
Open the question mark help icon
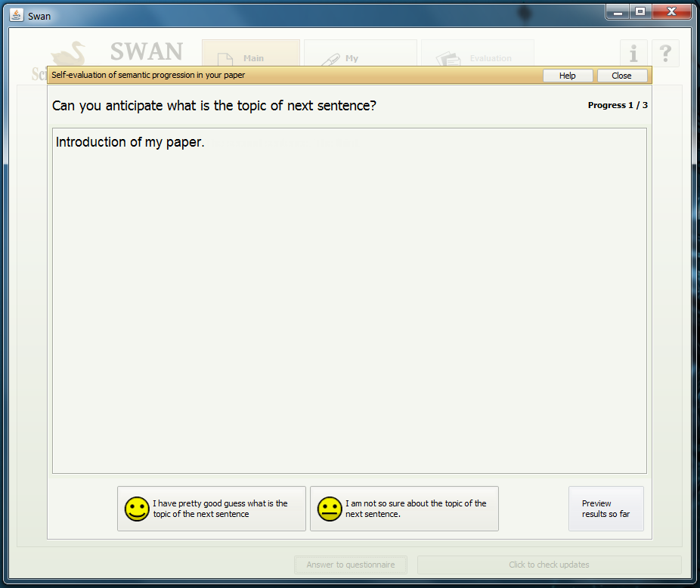(665, 53)
